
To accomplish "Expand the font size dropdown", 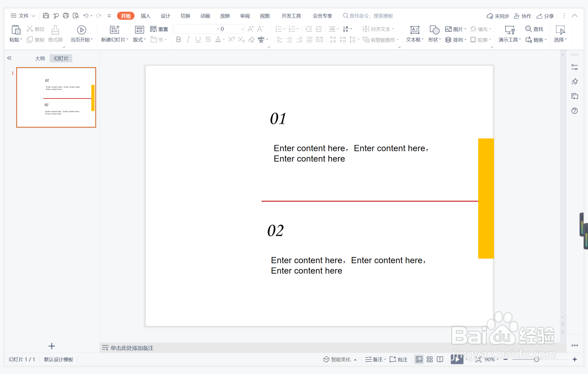I will tap(242, 29).
